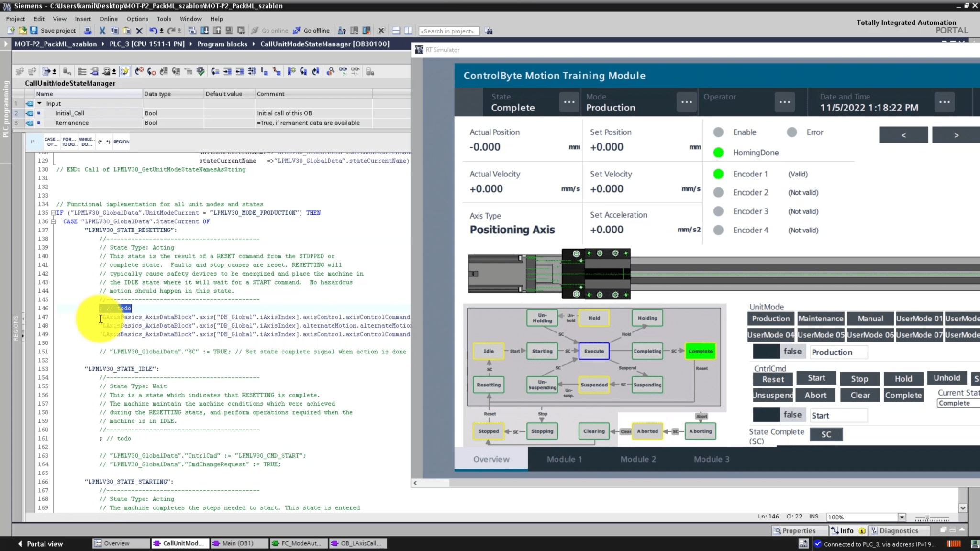Click the Print icon in the toolbar
The height and width of the screenshot is (551, 980).
click(88, 31)
